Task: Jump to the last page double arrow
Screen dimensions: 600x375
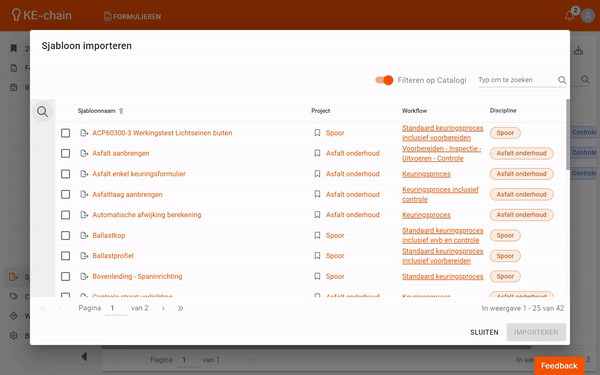Action: 180,308
